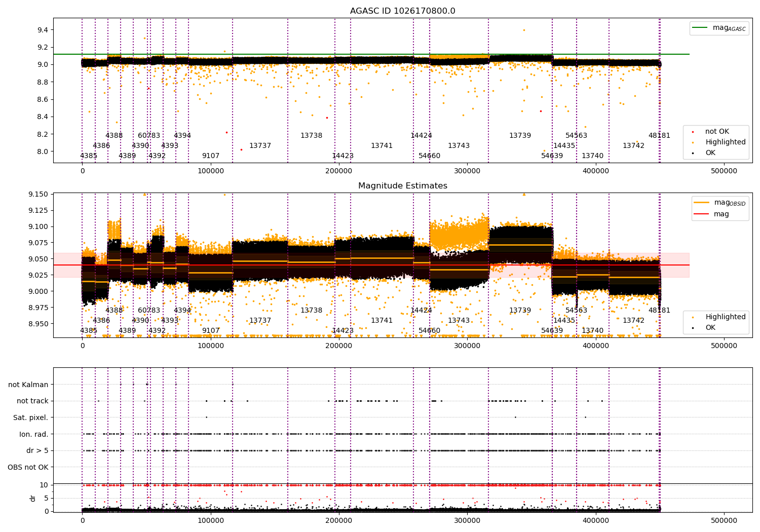This screenshot has height=532, width=760.
Task: Click obsid label 60783 in top plot
Action: (x=149, y=136)
